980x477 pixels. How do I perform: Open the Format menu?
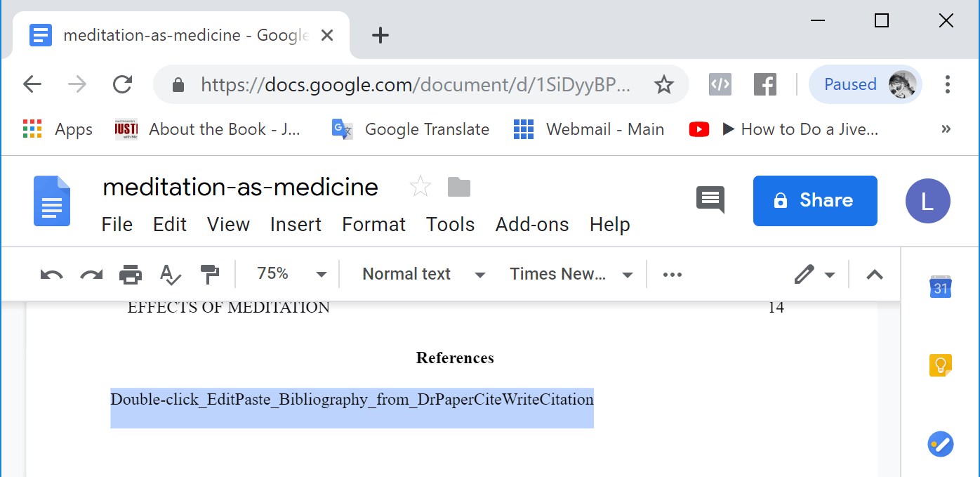pos(373,225)
